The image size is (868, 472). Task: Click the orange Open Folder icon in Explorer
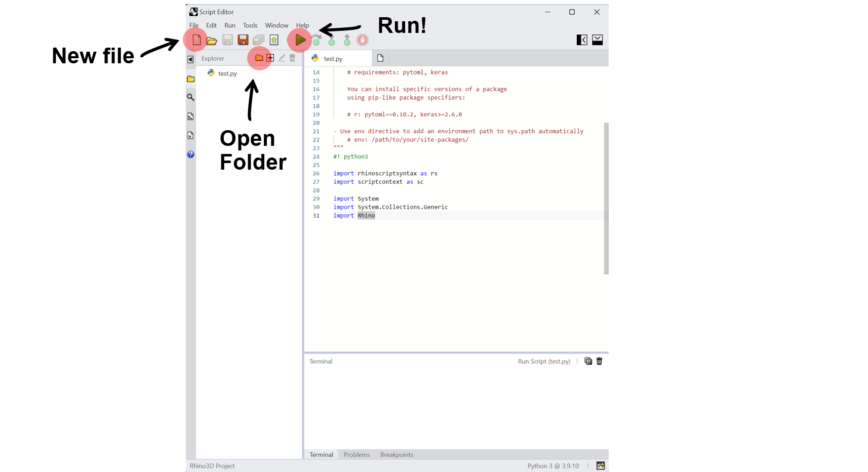(x=259, y=58)
